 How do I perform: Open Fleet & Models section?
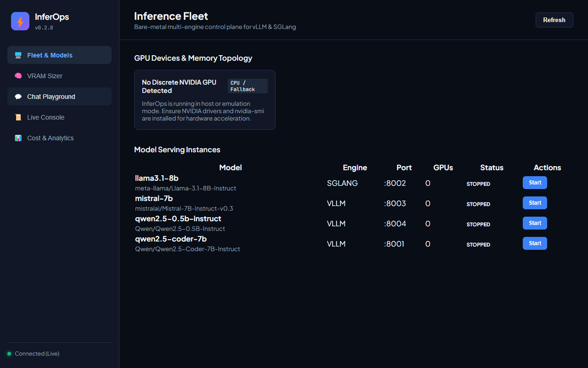[x=59, y=55]
